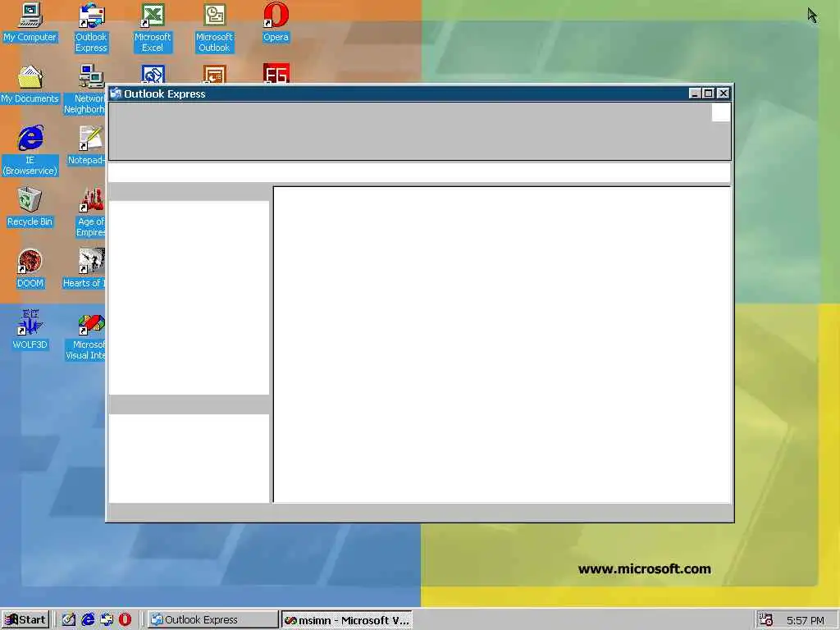
Task: Click the Show Desktop quick launch icon
Action: (69, 620)
